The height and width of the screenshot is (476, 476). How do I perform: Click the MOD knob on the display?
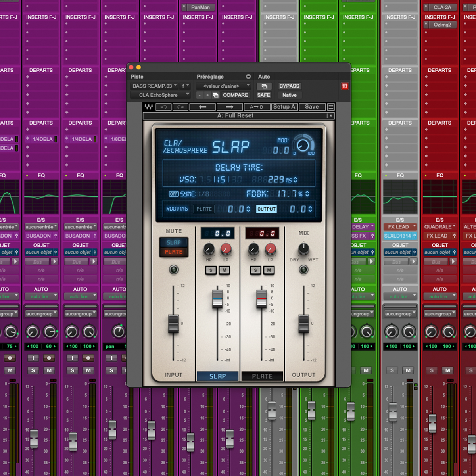(x=303, y=145)
